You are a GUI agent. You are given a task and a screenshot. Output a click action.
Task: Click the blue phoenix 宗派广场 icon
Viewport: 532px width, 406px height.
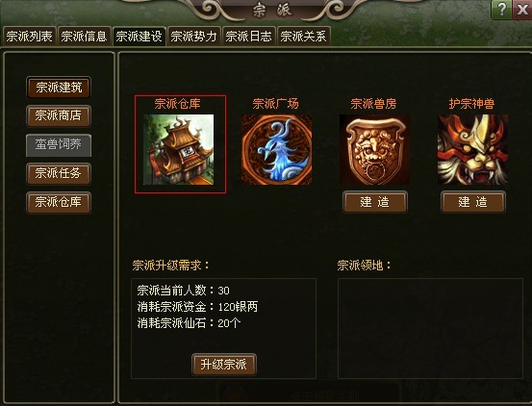pos(276,149)
